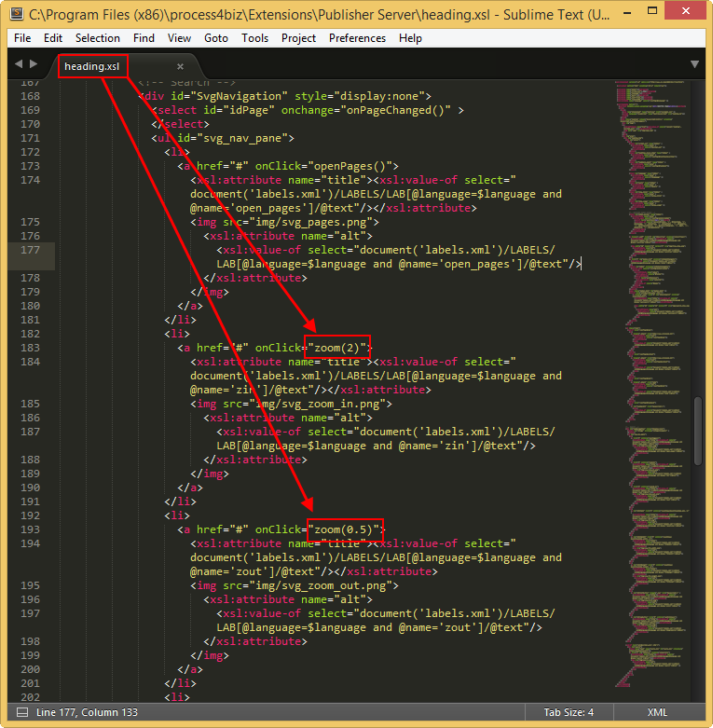Click line number 202 in gutter
713x728 pixels.
pyautogui.click(x=30, y=697)
